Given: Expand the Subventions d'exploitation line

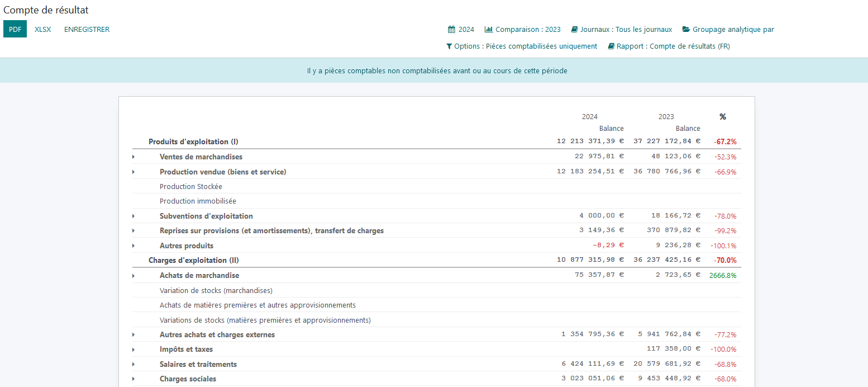Looking at the screenshot, I should pos(133,216).
